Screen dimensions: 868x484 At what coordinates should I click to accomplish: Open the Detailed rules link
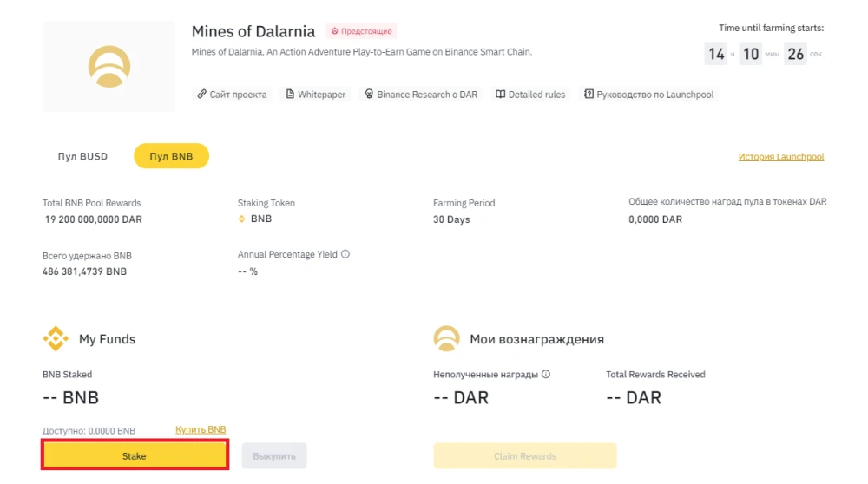[x=530, y=94]
